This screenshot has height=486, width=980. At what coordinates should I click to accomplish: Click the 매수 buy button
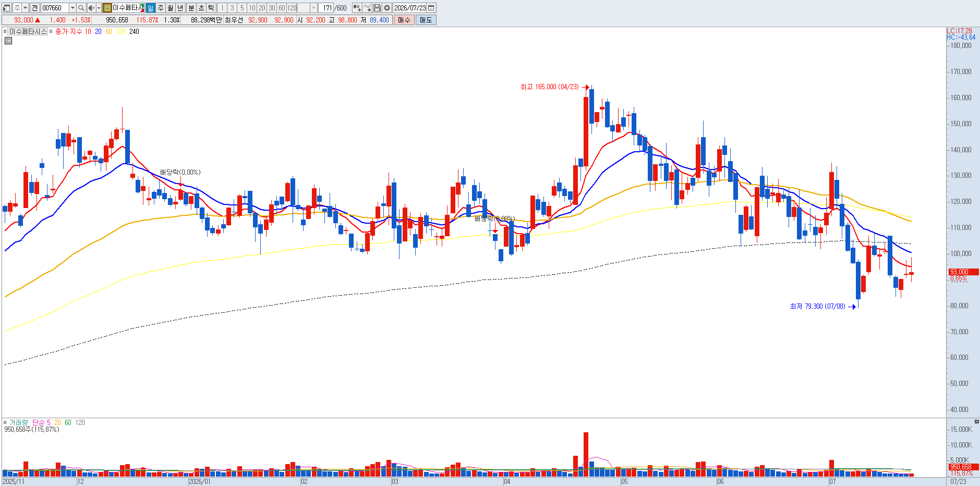click(404, 20)
